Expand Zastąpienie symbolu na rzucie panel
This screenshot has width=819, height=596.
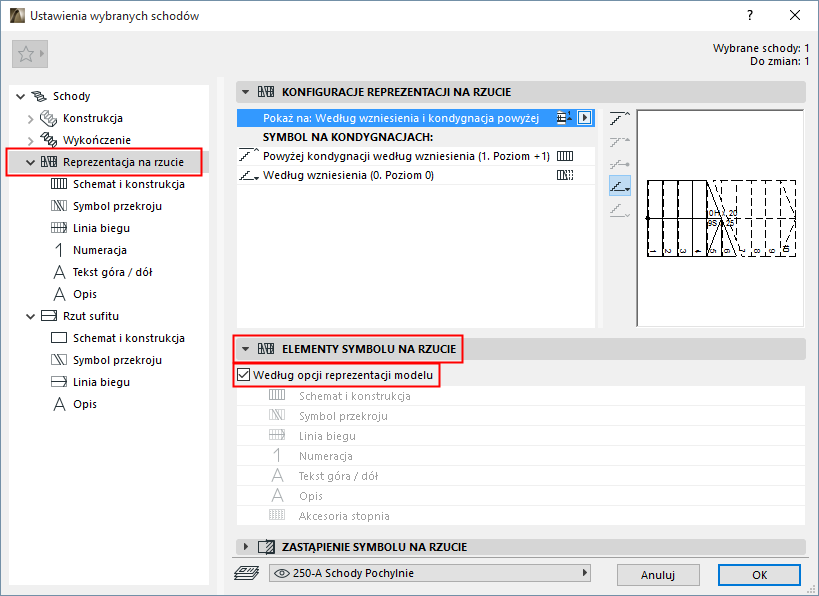(245, 547)
